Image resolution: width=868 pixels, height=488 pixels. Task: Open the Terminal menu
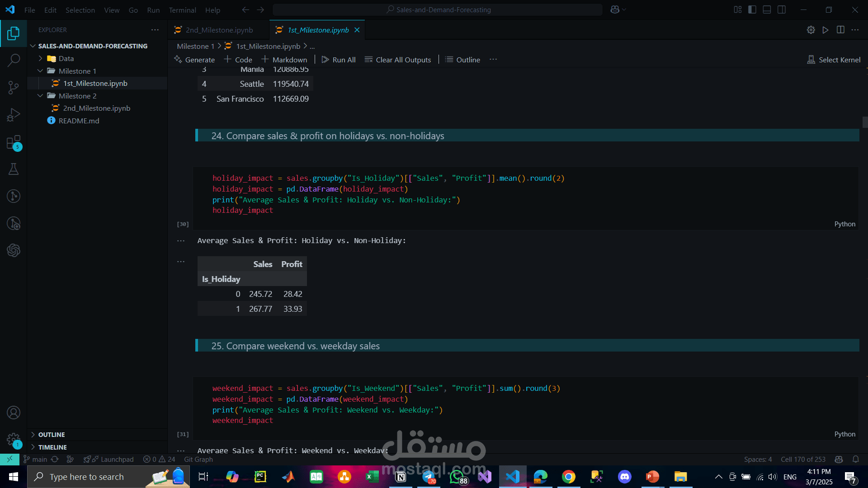pos(182,10)
